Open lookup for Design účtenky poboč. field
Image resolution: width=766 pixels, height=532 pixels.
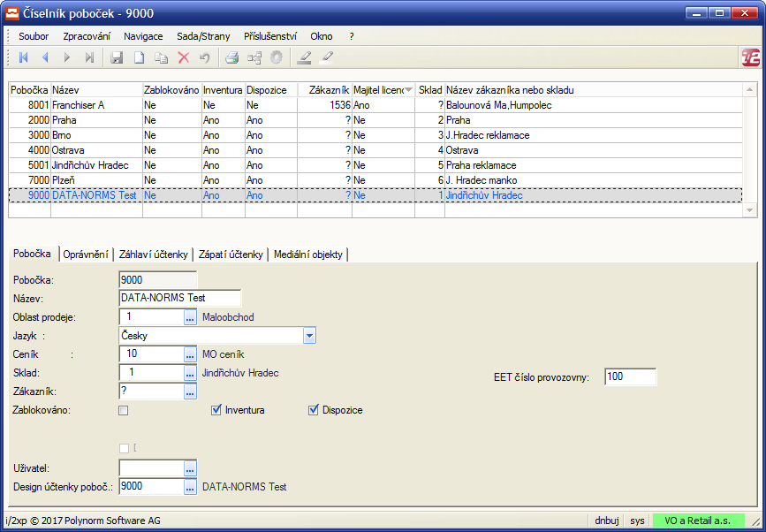(x=190, y=487)
